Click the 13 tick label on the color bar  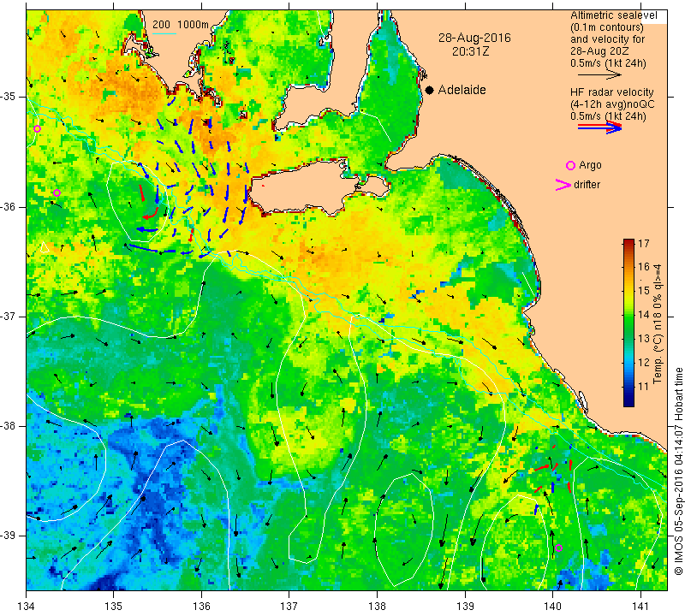tap(644, 339)
